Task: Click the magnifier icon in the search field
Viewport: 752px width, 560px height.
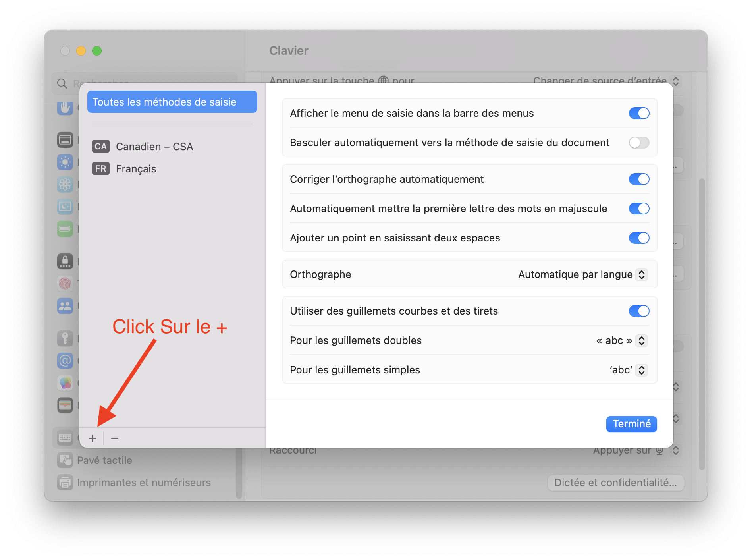Action: coord(62,83)
